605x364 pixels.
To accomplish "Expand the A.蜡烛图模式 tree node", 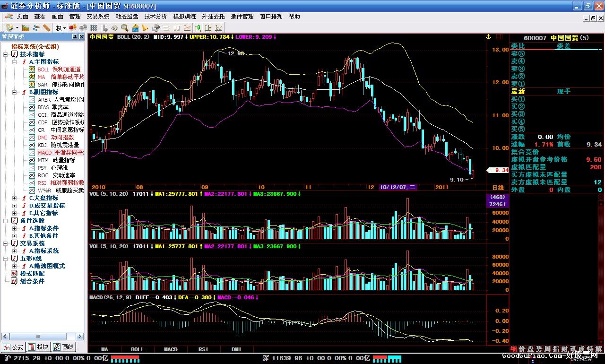I will [15, 266].
